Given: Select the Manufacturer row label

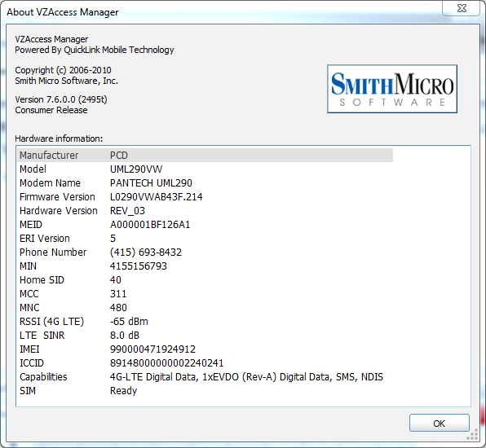Looking at the screenshot, I should pyautogui.click(x=49, y=155).
